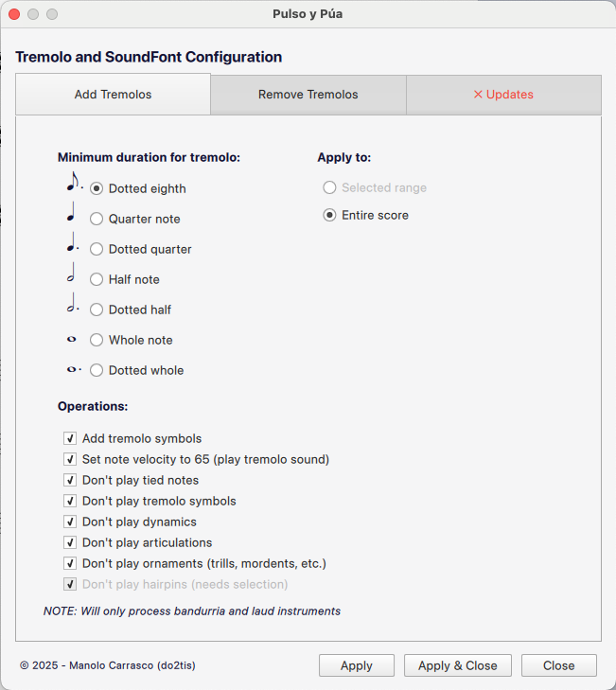616x690 pixels.
Task: Click the Apply & Close button
Action: pyautogui.click(x=458, y=665)
